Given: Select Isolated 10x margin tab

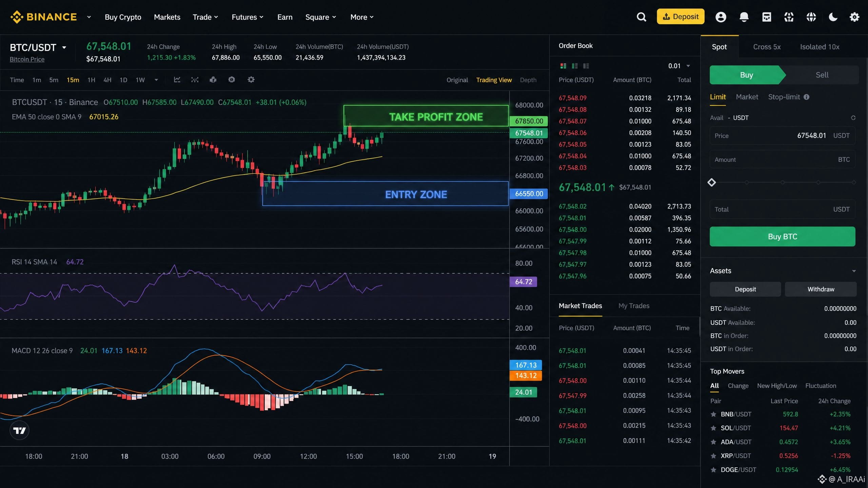Looking at the screenshot, I should pyautogui.click(x=820, y=47).
